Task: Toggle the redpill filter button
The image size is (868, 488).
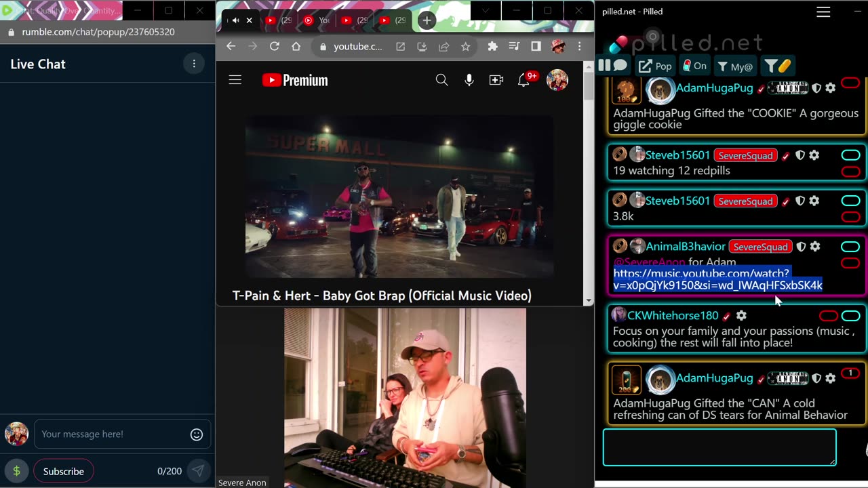Action: pyautogui.click(x=778, y=66)
